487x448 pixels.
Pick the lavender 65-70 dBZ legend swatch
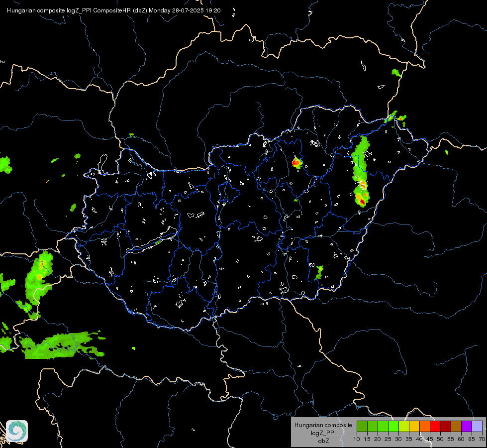(x=477, y=426)
